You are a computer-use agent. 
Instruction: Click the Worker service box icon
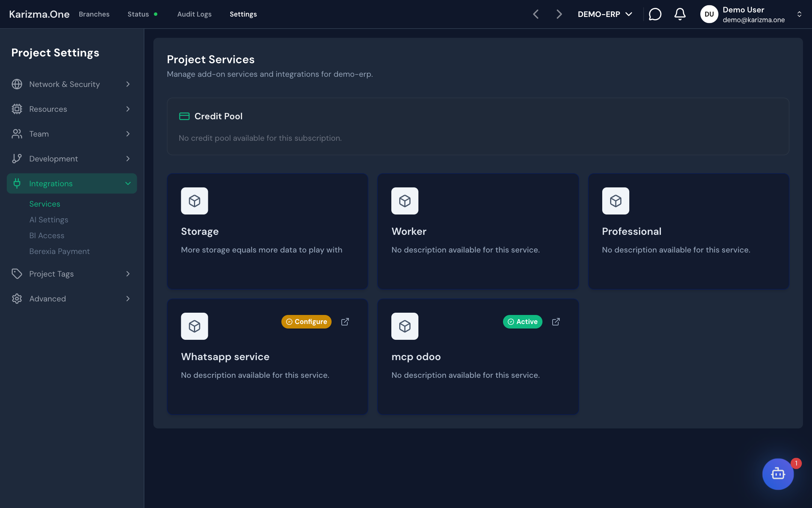click(x=405, y=201)
